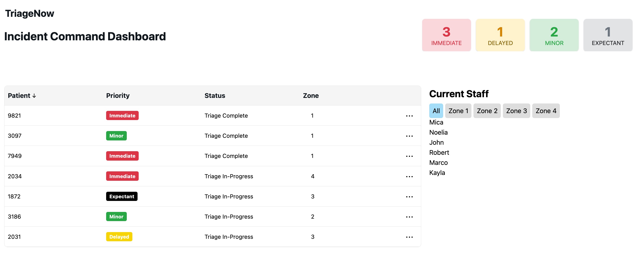Viewport: 644px width, 280px height.
Task: Filter staff by Zone 2
Action: tap(487, 111)
